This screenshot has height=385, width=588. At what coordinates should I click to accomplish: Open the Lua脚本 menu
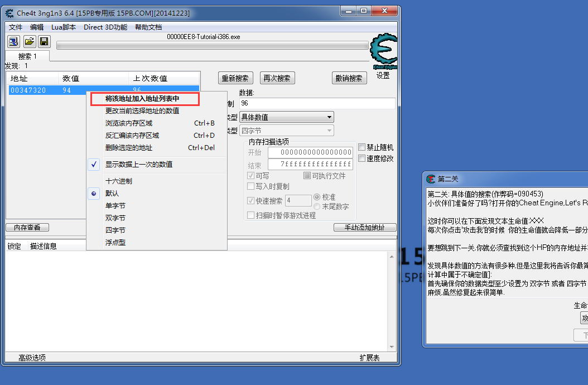coord(64,27)
